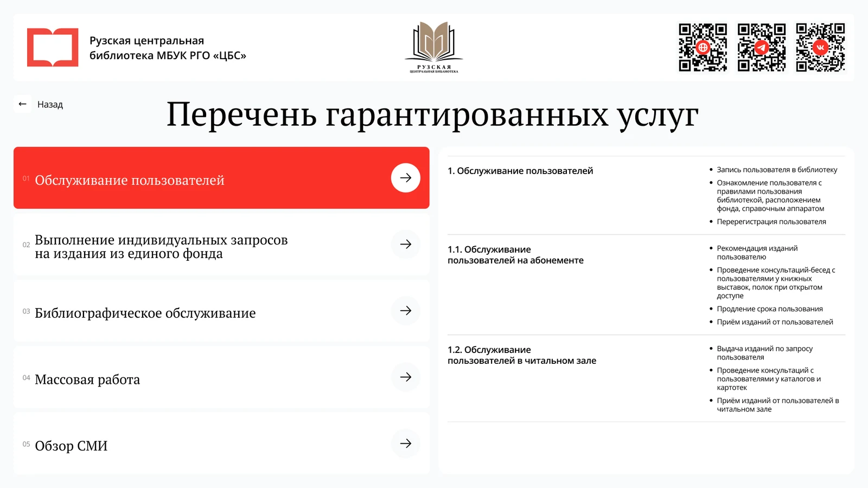The image size is (868, 488).
Task: Click Ознакомление пользователя с правилами bullet
Action: 770,196
